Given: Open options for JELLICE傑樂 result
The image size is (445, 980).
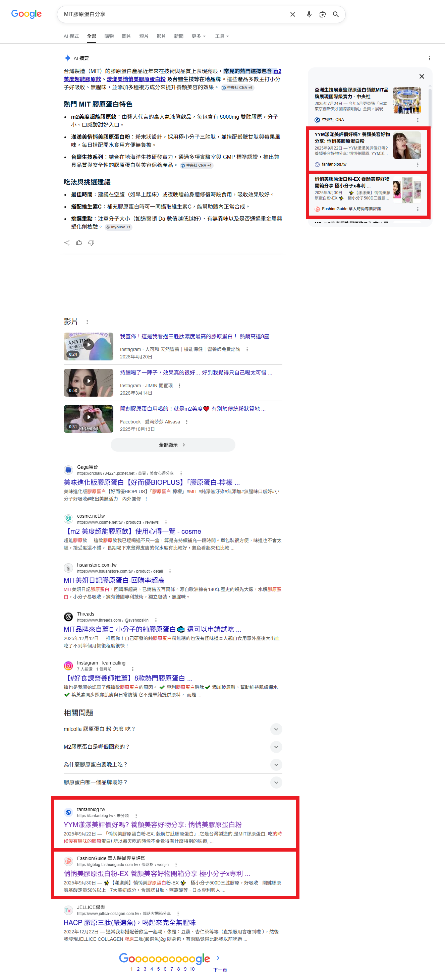Looking at the screenshot, I should click(x=178, y=913).
